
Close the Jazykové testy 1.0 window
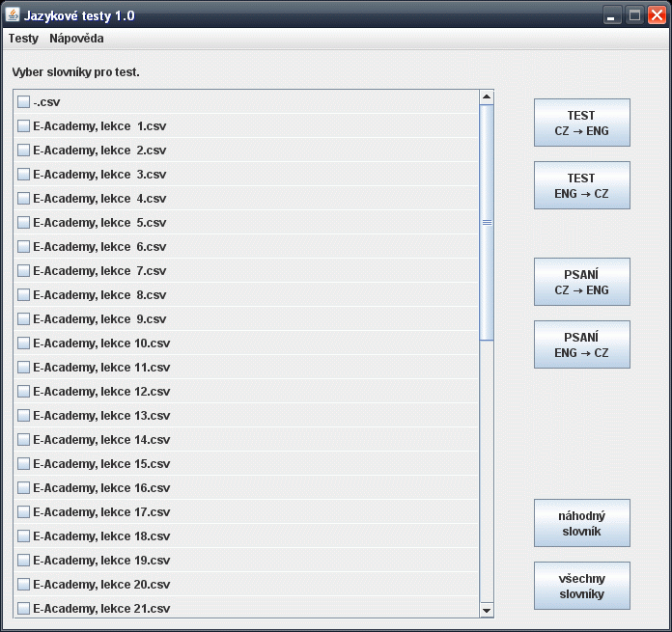click(657, 15)
